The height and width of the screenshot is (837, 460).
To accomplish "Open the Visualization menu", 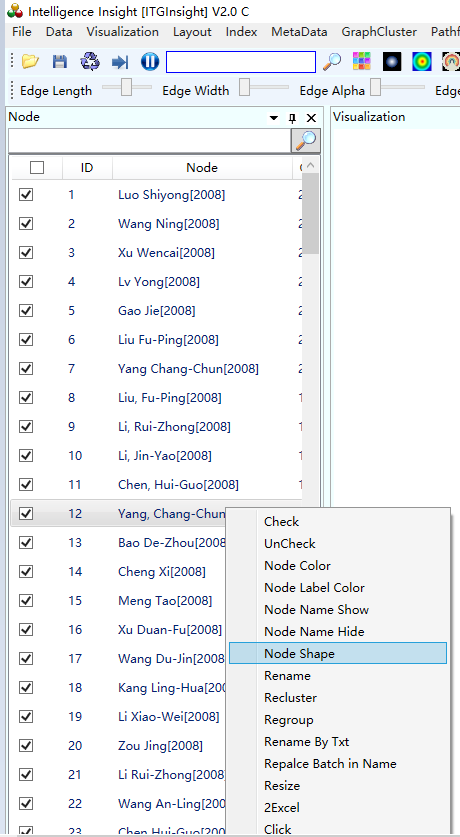I will 122,32.
